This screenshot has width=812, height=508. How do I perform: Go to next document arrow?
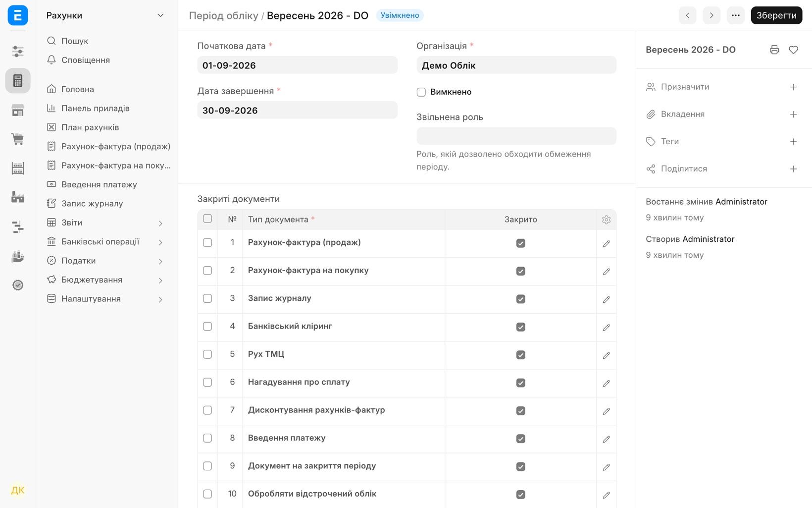[x=711, y=15]
